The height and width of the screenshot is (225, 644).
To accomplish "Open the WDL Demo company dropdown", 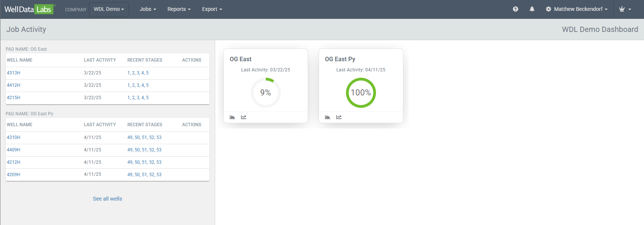I will click(x=109, y=9).
